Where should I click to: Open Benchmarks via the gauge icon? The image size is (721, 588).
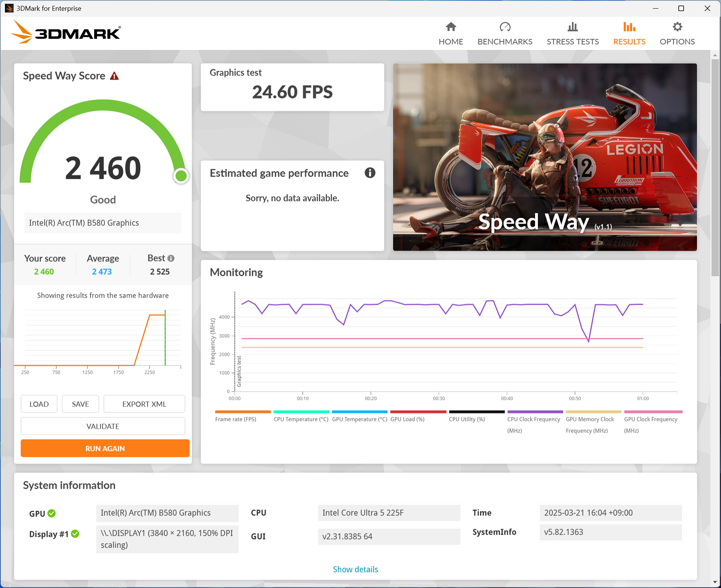[x=505, y=27]
